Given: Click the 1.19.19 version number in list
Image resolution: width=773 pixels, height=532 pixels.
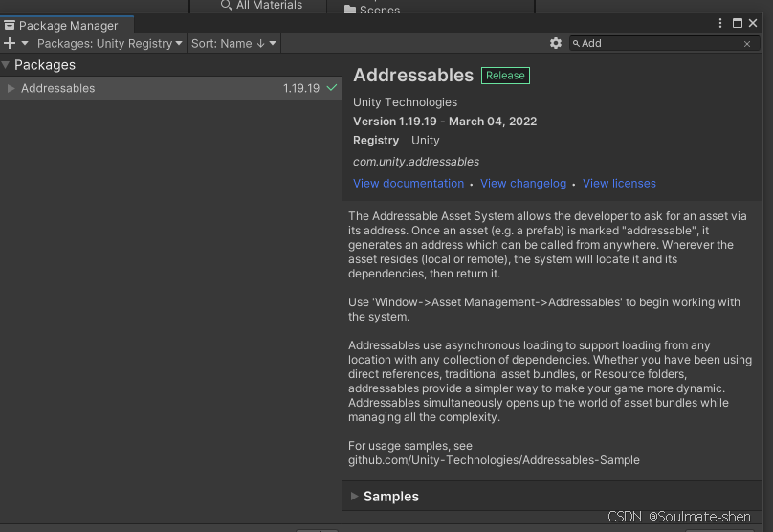Looking at the screenshot, I should coord(301,88).
